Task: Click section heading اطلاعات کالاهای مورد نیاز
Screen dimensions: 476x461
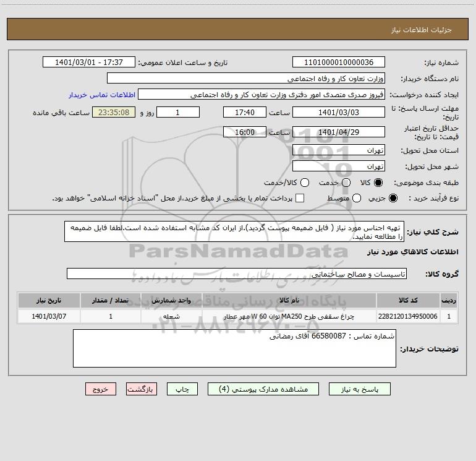Action: 412,252
